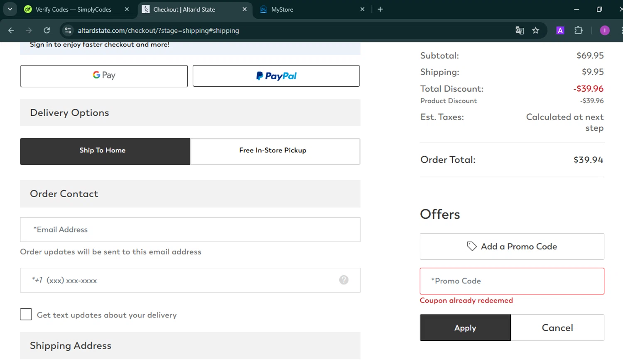The image size is (623, 364).
Task: Click the translate page icon
Action: [519, 30]
